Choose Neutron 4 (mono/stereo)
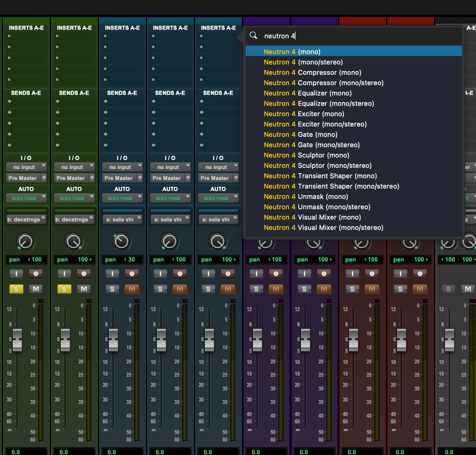This screenshot has height=455, width=476. [354, 62]
